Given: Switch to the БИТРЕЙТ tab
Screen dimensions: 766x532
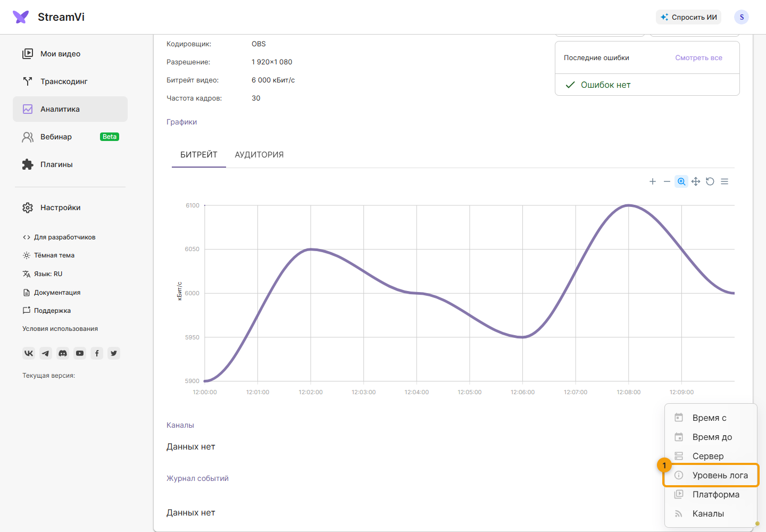Looking at the screenshot, I should point(199,155).
